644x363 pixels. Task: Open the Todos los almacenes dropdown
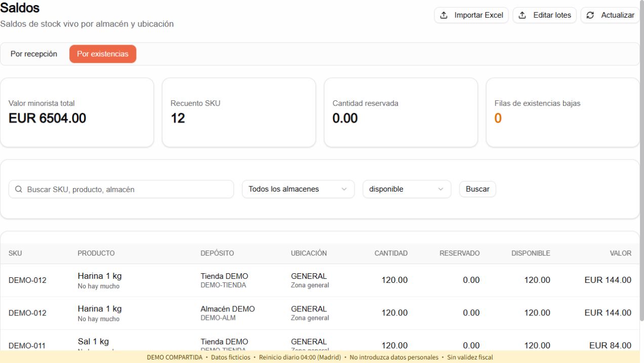point(298,189)
